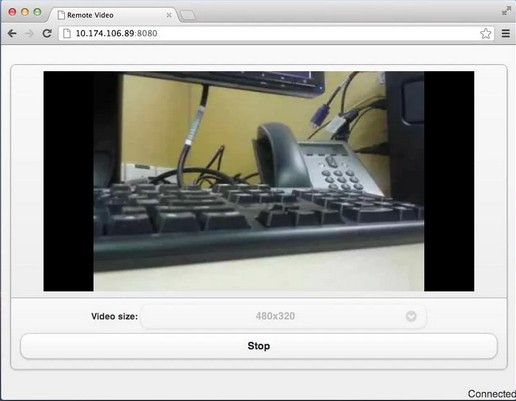Click the Video size label
Screen dimensions: 516x401
click(114, 316)
